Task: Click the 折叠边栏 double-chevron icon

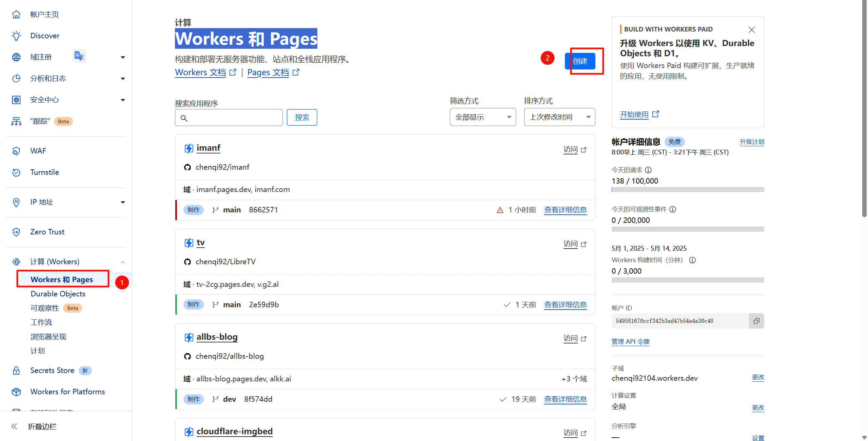Action: point(14,426)
